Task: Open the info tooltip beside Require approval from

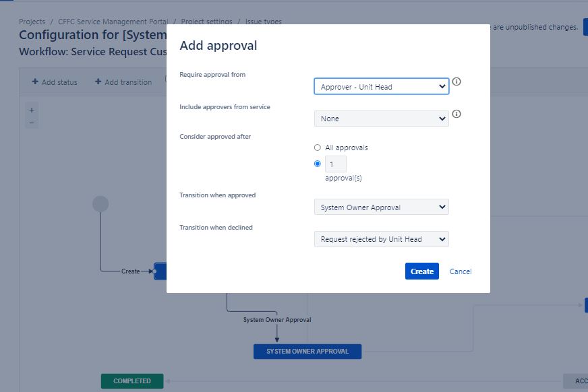Action: pos(457,81)
